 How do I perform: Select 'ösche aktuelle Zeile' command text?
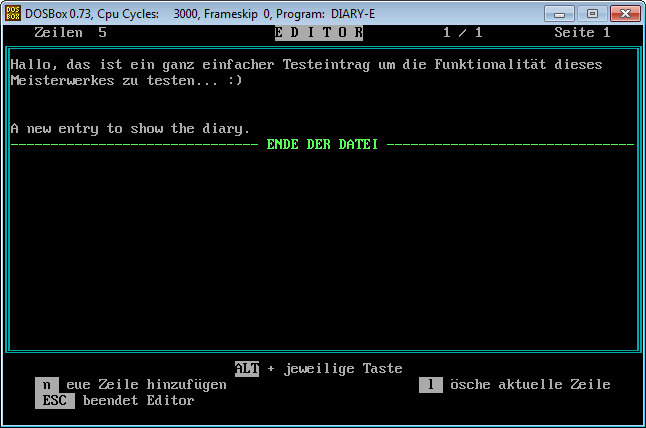(x=530, y=385)
